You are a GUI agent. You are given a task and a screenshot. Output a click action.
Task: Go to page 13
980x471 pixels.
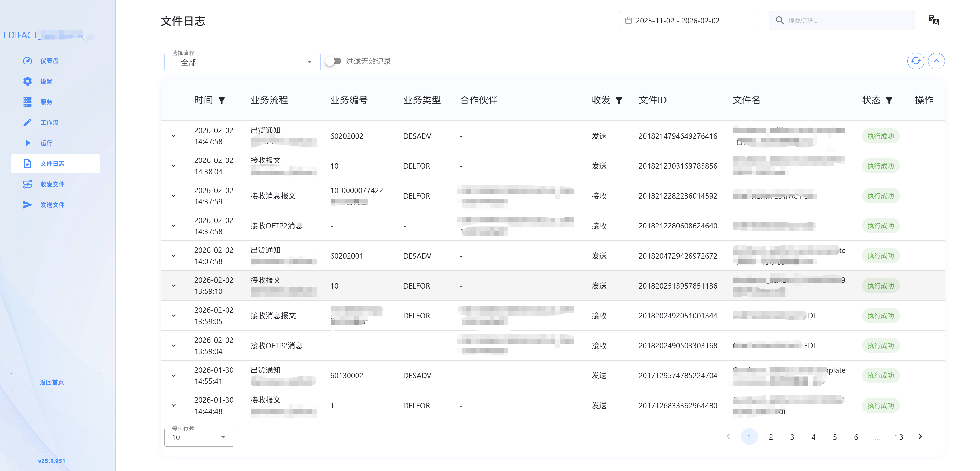[x=899, y=437]
